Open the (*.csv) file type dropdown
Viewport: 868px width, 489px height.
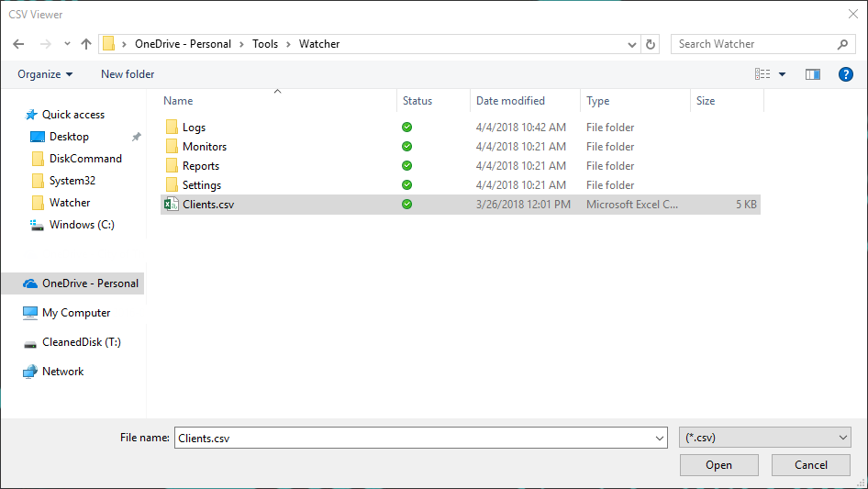tap(765, 438)
